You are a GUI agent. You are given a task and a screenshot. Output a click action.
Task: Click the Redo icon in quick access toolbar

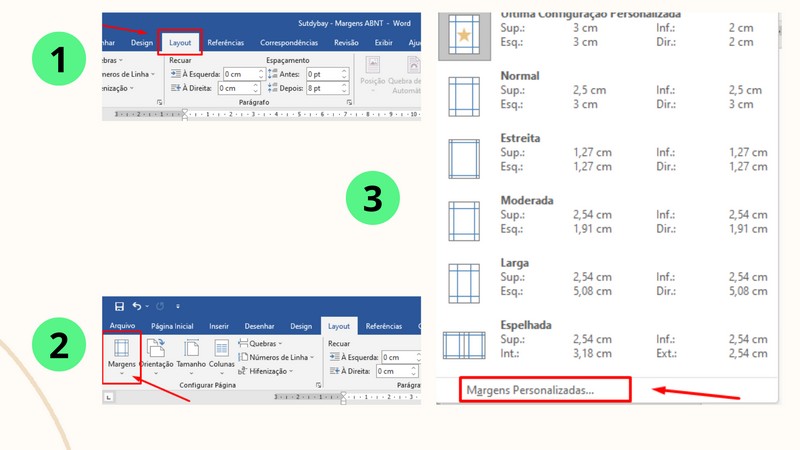tap(160, 306)
